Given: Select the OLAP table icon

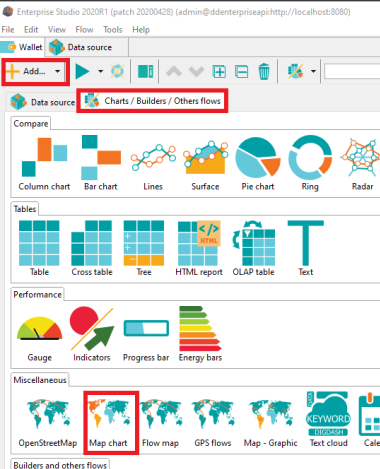Looking at the screenshot, I should tap(254, 243).
